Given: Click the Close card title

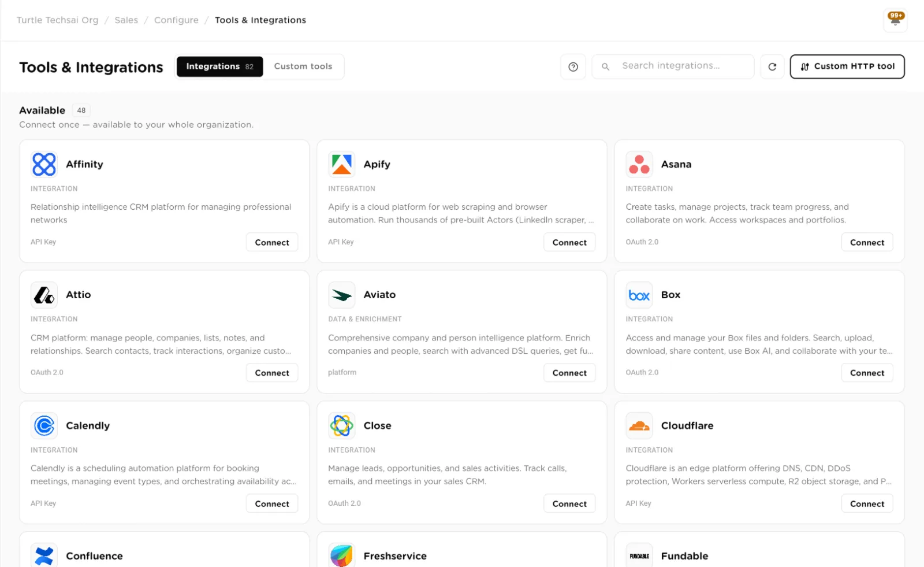Looking at the screenshot, I should 378,425.
